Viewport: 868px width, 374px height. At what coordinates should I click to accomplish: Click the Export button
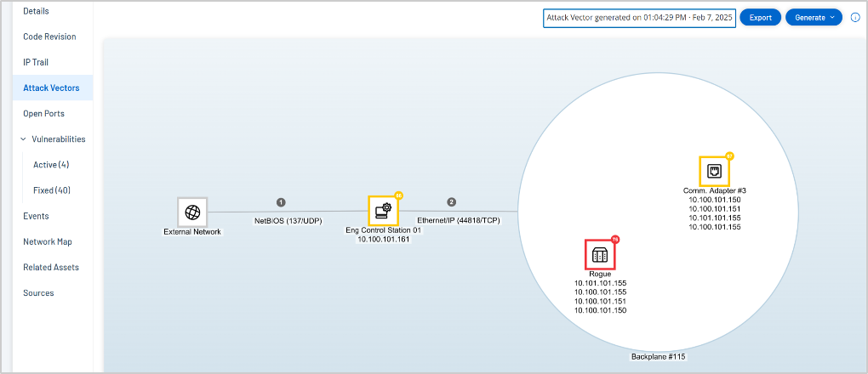pyautogui.click(x=761, y=18)
